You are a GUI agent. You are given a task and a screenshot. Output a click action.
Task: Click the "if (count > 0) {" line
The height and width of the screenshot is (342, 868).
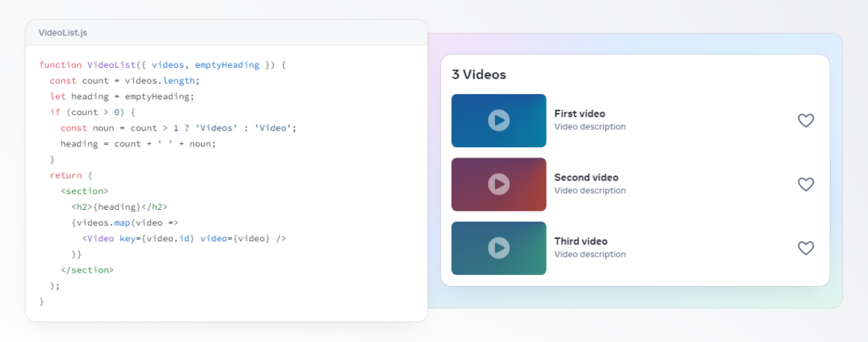[x=92, y=112]
